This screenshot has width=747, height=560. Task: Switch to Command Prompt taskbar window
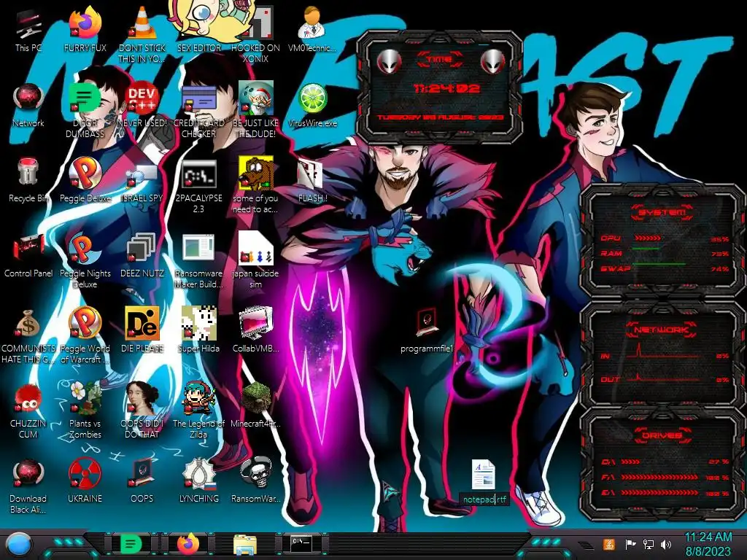click(301, 543)
